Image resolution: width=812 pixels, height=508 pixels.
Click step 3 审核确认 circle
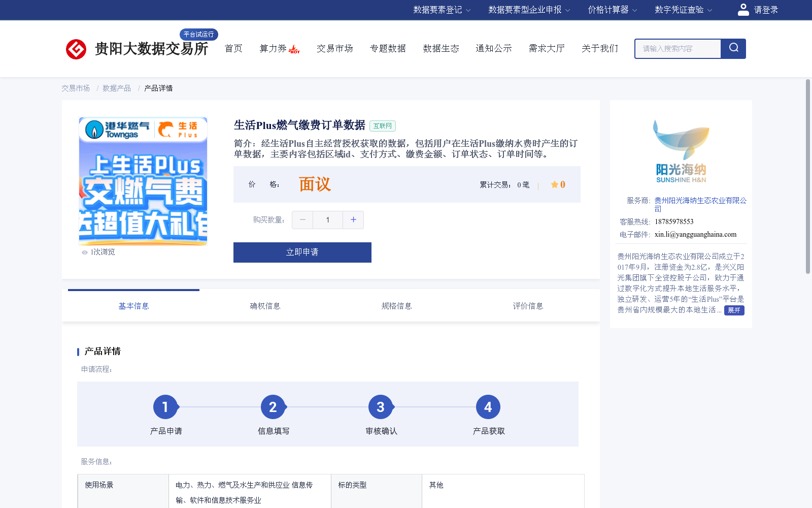point(381,407)
